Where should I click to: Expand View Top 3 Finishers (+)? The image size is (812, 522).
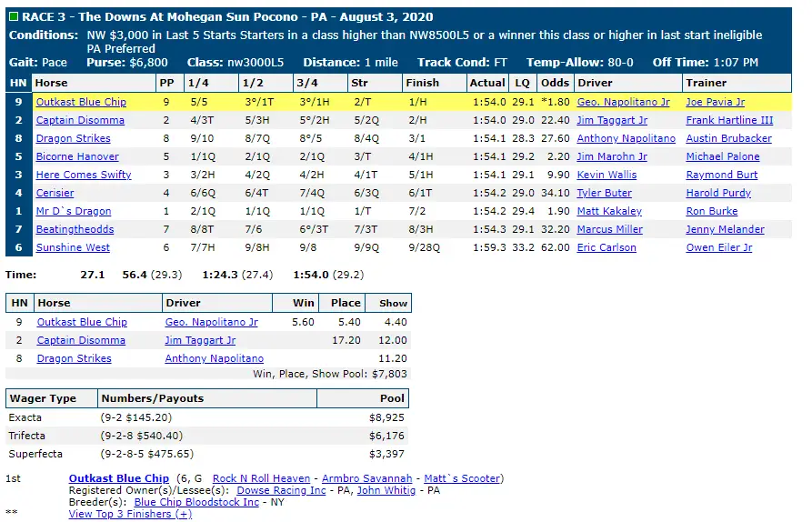point(130,514)
